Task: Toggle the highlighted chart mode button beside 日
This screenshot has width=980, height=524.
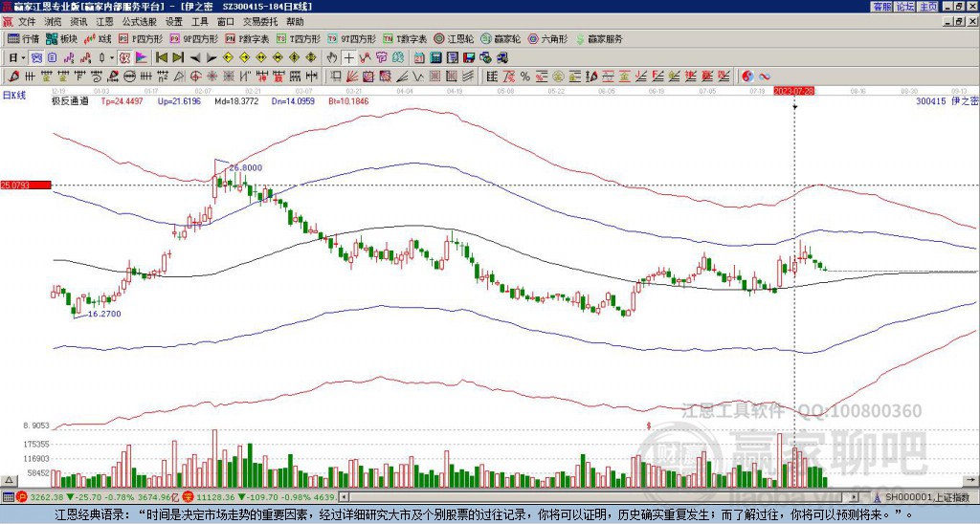Action: [x=36, y=58]
